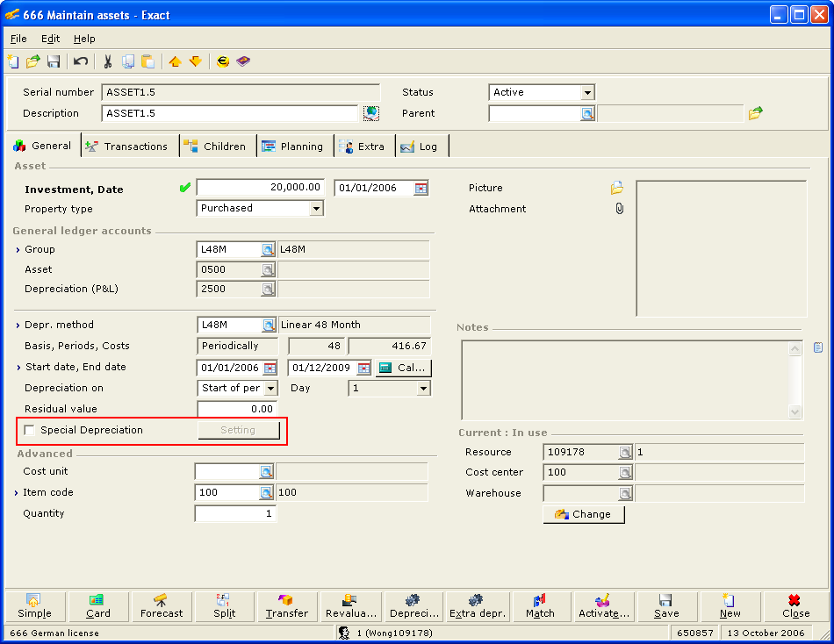Open lookup browser for Depr. method field
Viewport: 834px width, 644px height.
click(x=268, y=325)
